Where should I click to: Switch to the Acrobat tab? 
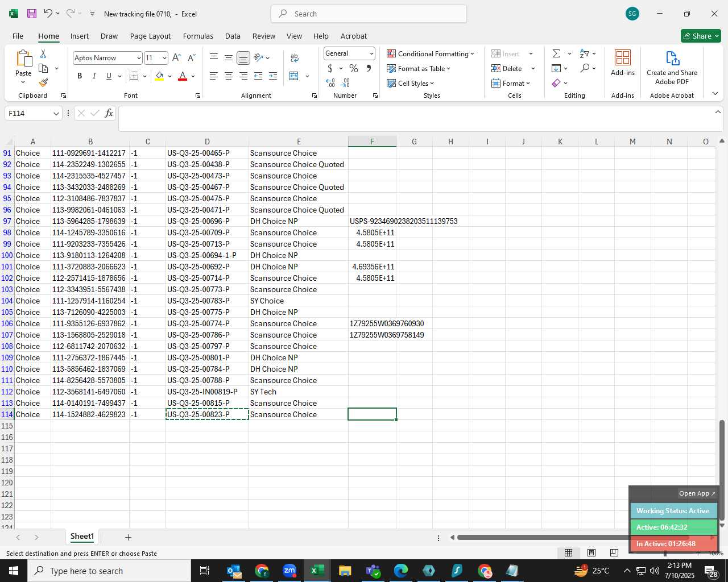[x=354, y=36]
